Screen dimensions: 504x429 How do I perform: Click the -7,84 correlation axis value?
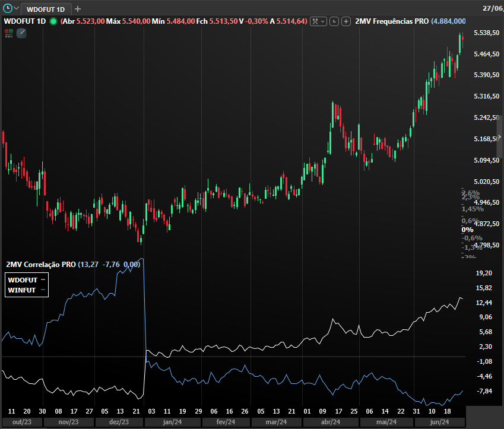[484, 391]
